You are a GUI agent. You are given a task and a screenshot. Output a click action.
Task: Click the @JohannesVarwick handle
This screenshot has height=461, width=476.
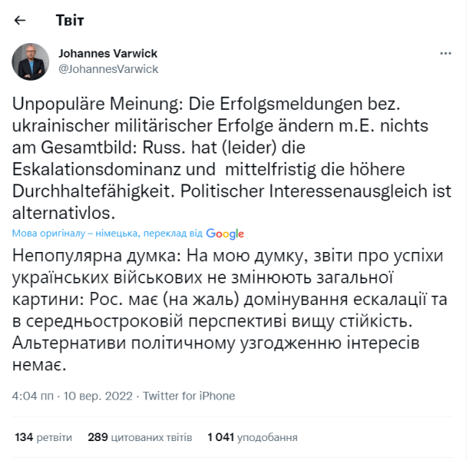pos(108,68)
